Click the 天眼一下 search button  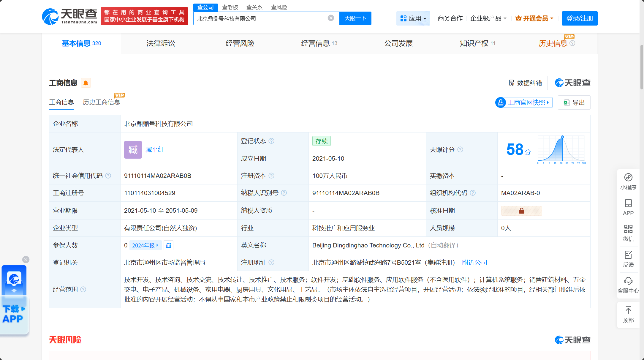(x=355, y=18)
